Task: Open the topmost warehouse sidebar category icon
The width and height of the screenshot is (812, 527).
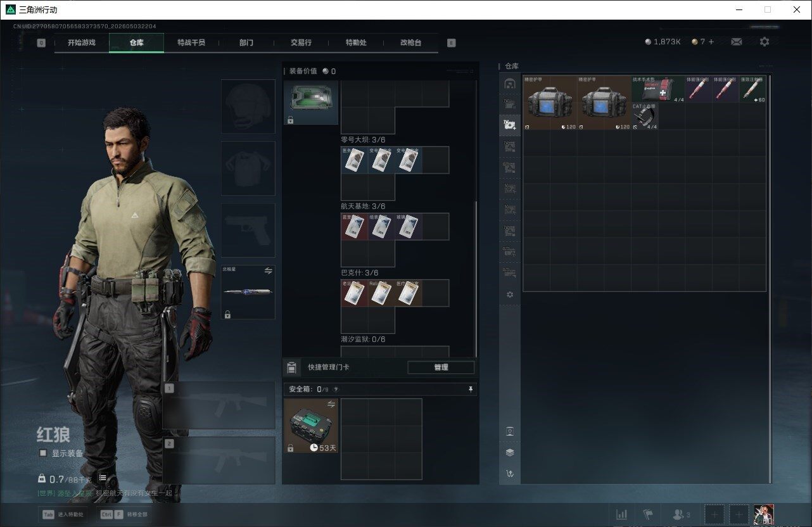Action: click(509, 84)
